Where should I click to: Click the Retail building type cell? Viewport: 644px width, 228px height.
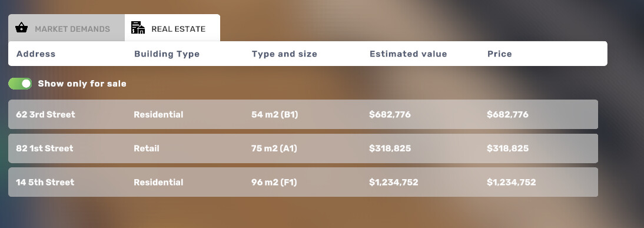pos(146,148)
